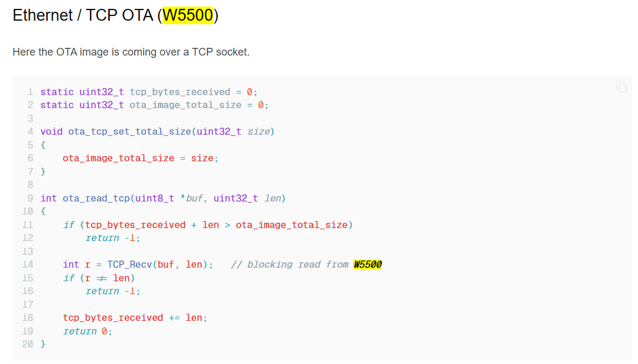The width and height of the screenshot is (638, 364).
Task: Click highlighted W5500 in the heading
Action: (x=187, y=15)
